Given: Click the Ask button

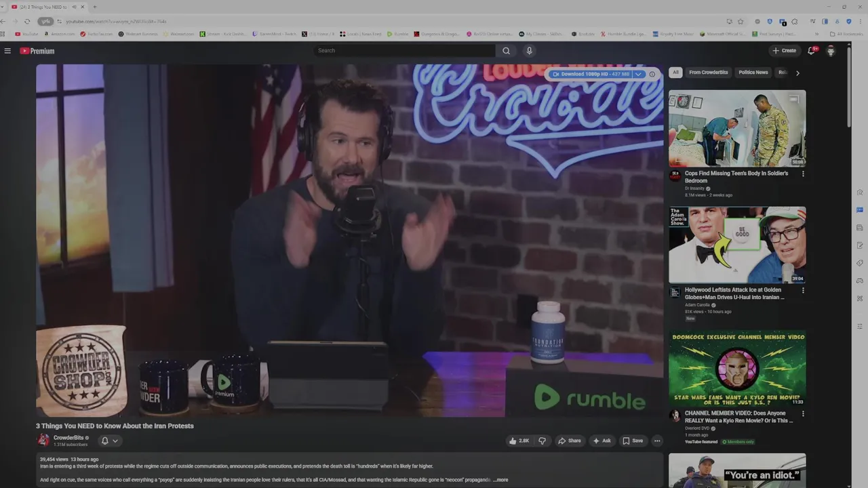Looking at the screenshot, I should 601,441.
